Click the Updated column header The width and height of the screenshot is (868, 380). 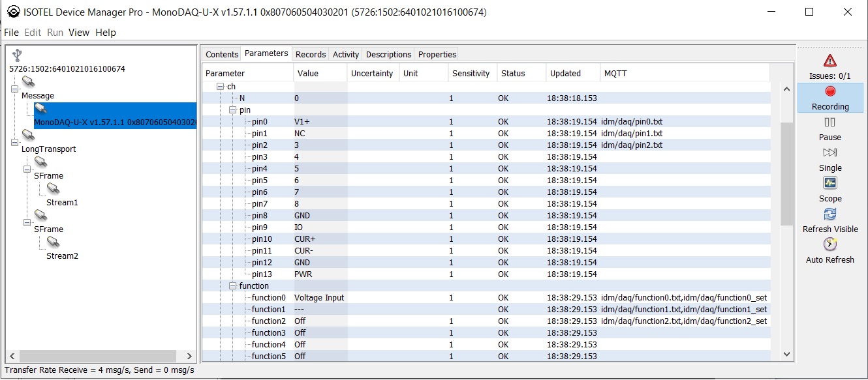pos(573,74)
